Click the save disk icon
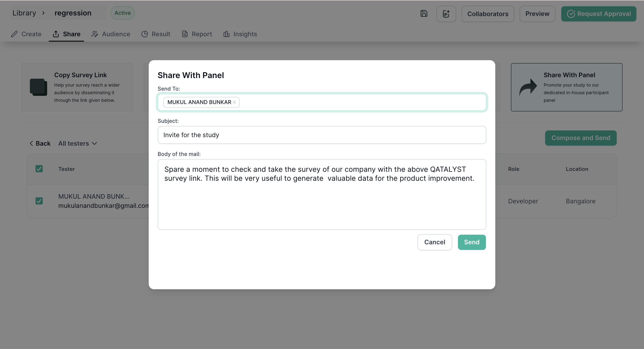Viewport: 644px width, 349px height. click(x=424, y=14)
